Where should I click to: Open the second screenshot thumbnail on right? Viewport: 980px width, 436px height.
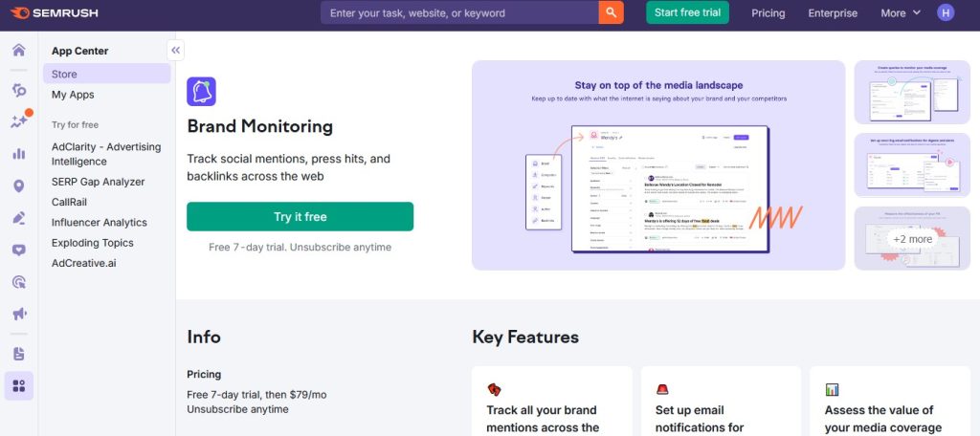pos(912,165)
